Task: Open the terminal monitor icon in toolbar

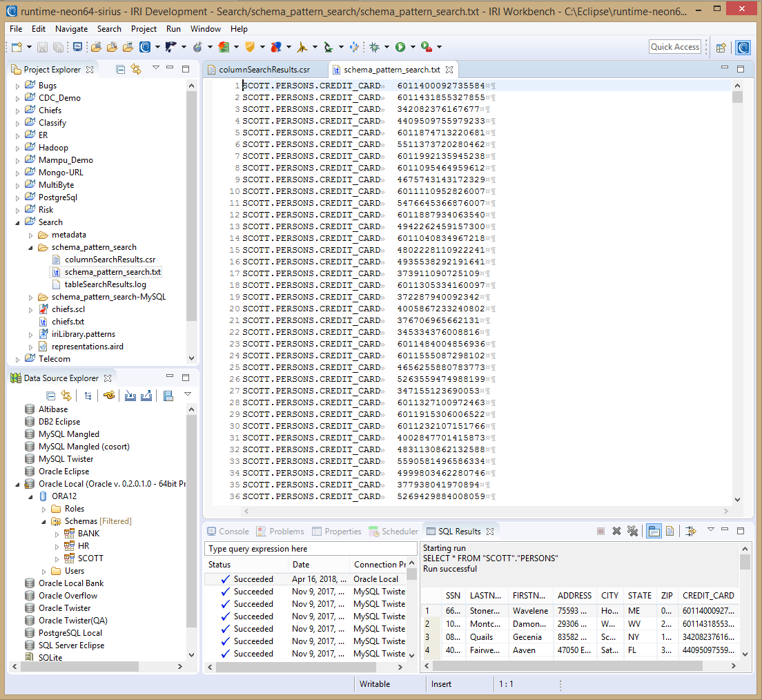Action: tap(77, 47)
